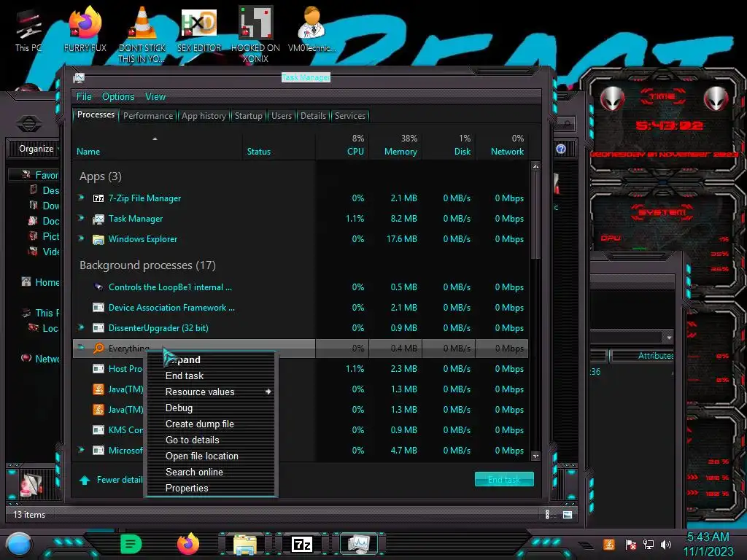Image resolution: width=747 pixels, height=560 pixels.
Task: Select the LoopBe1 internal process icon
Action: 98,287
